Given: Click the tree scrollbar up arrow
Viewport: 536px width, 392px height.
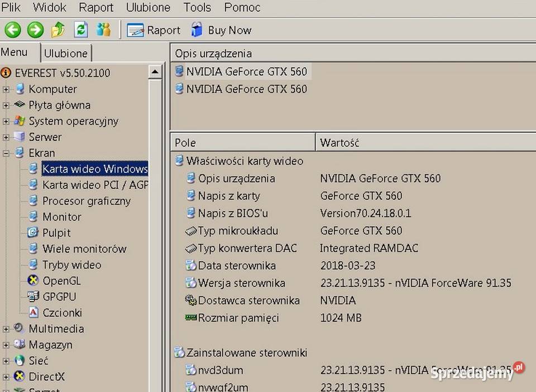Looking at the screenshot, I should [155, 72].
